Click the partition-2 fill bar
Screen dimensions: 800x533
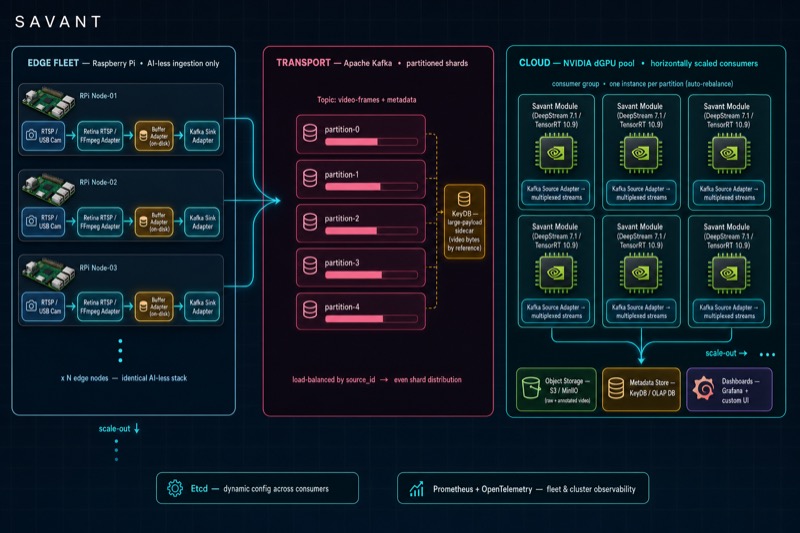tap(371, 231)
